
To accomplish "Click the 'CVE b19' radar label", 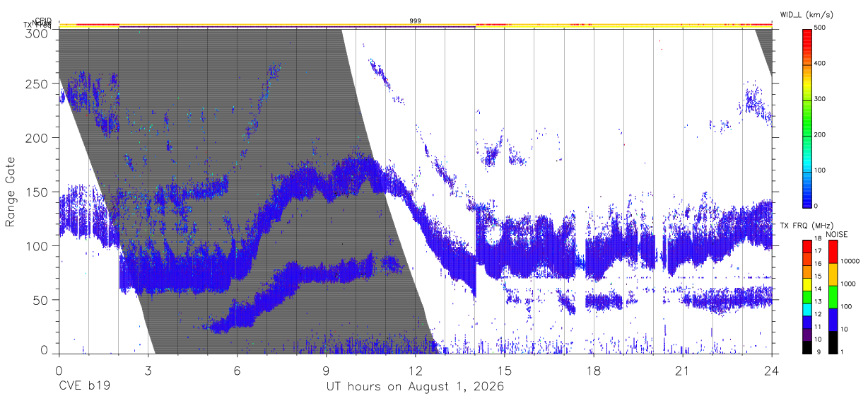I will [x=83, y=387].
